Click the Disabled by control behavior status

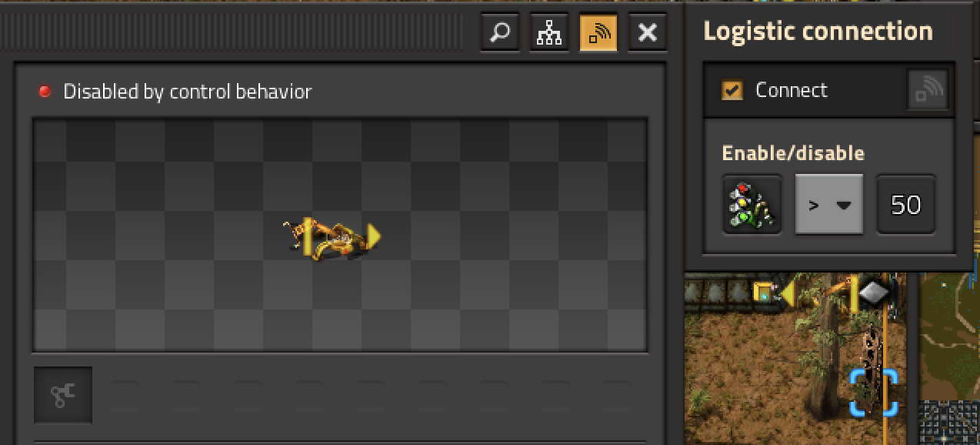188,92
